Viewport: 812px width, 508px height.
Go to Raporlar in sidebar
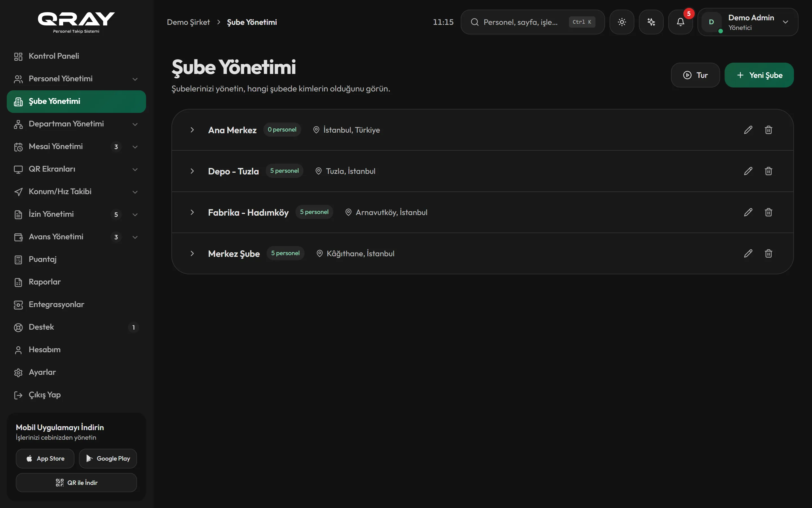(x=76, y=282)
